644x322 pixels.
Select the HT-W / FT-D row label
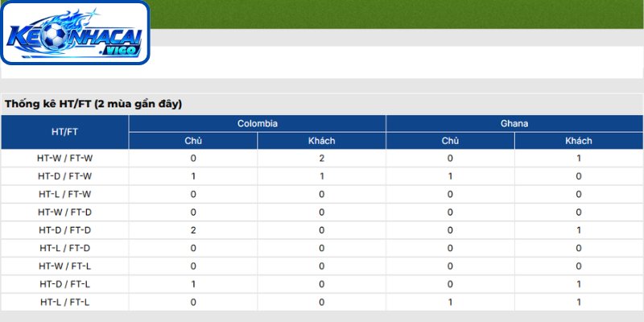(65, 213)
